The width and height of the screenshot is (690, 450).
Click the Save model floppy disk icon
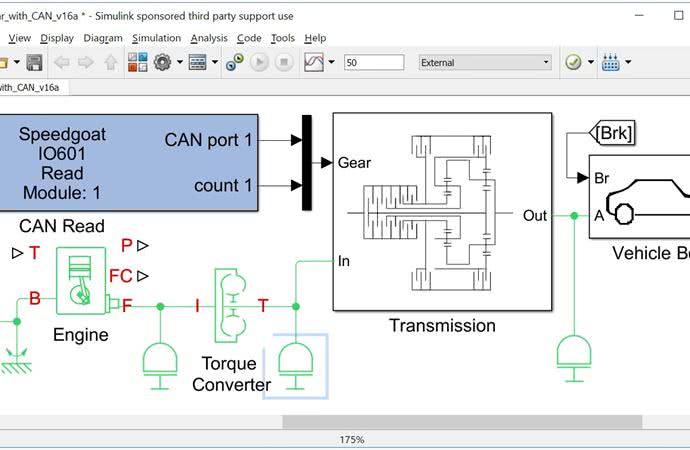point(34,62)
